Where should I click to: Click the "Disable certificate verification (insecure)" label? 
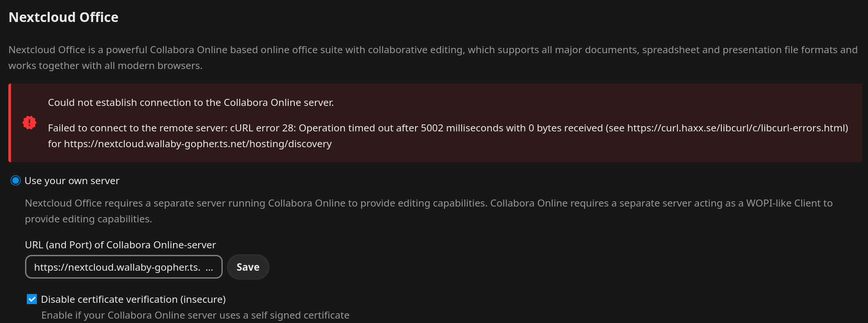coord(133,299)
